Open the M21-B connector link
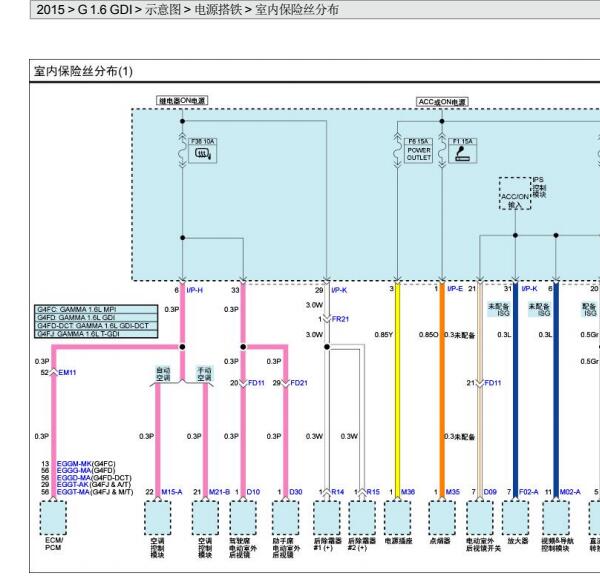This screenshot has width=600, height=583. point(220,492)
